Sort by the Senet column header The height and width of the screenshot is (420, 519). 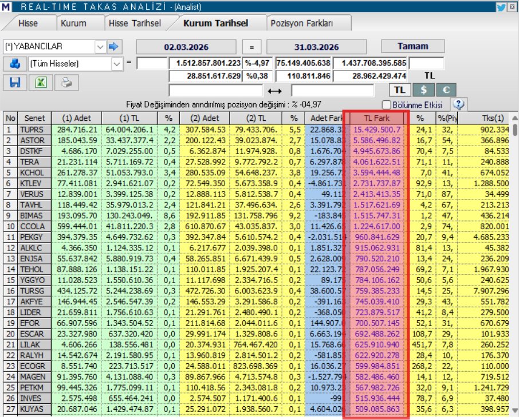tap(34, 118)
